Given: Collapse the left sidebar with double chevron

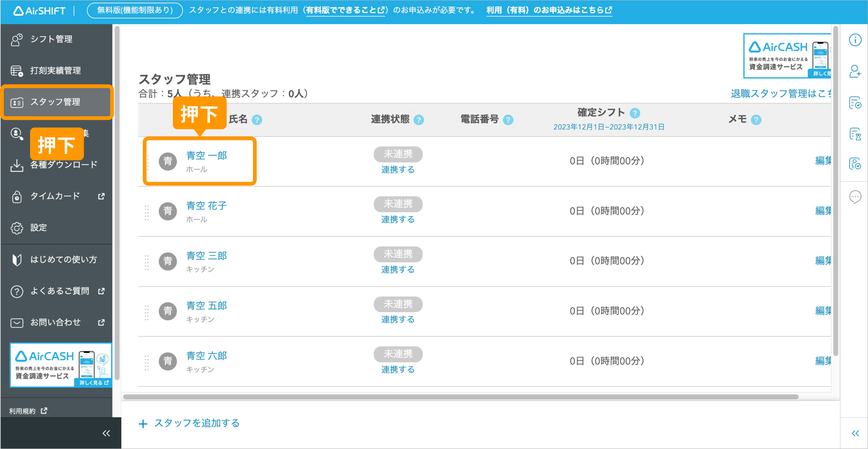Looking at the screenshot, I should 106,433.
